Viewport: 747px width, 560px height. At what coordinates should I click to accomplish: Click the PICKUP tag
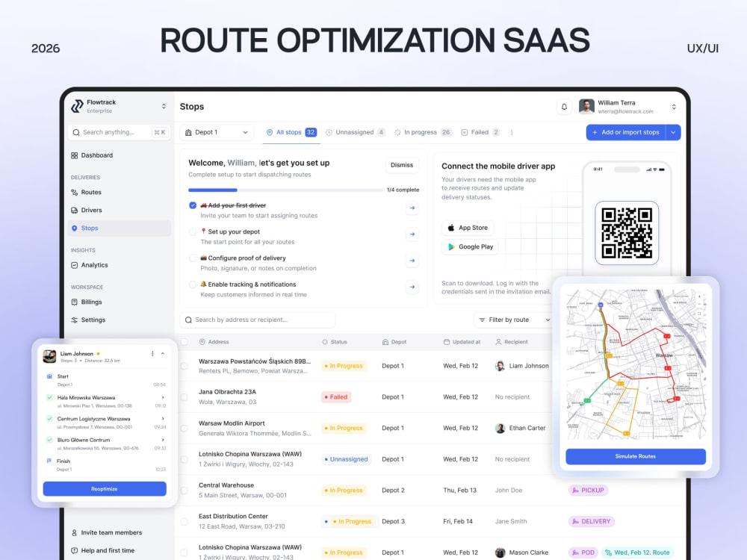[588, 491]
